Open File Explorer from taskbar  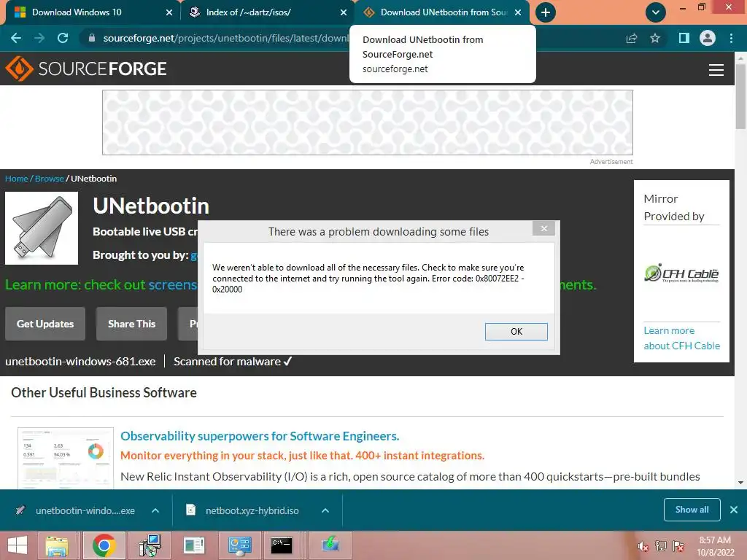click(57, 545)
